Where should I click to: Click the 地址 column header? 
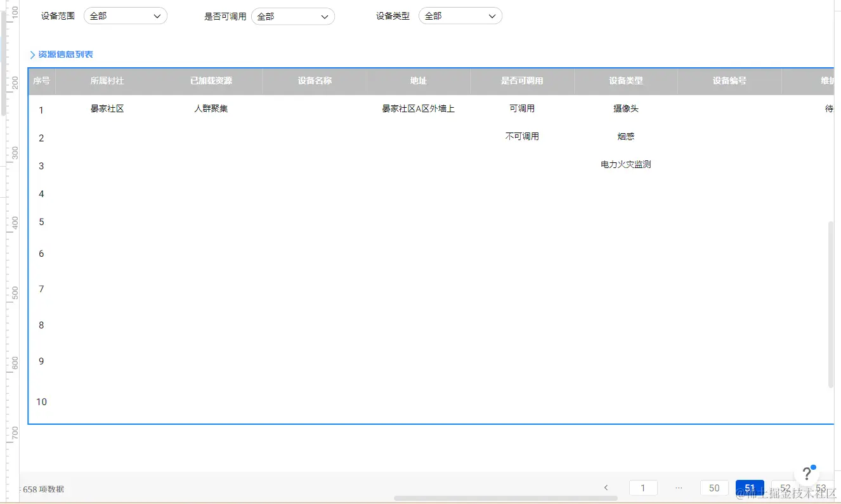point(419,81)
